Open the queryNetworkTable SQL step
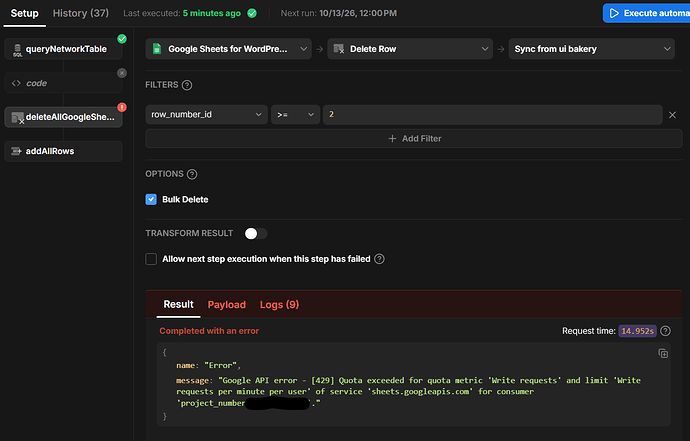The width and height of the screenshot is (690, 441). tap(63, 49)
